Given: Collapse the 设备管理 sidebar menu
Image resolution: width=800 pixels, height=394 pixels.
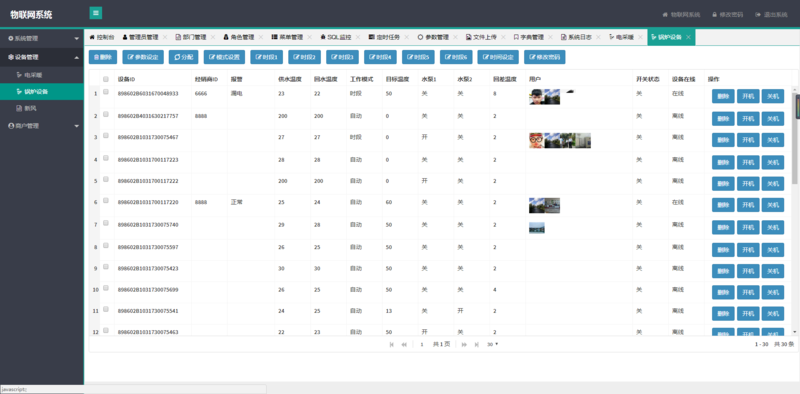Looking at the screenshot, I should 42,57.
